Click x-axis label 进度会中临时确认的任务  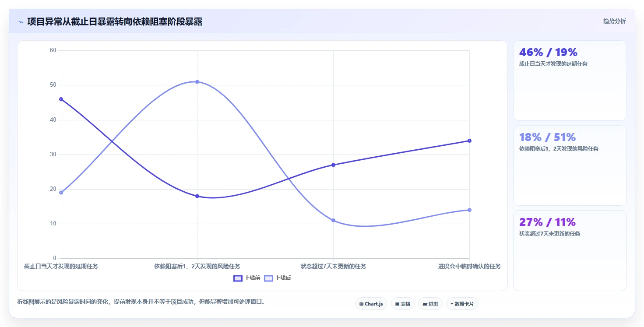469,266
